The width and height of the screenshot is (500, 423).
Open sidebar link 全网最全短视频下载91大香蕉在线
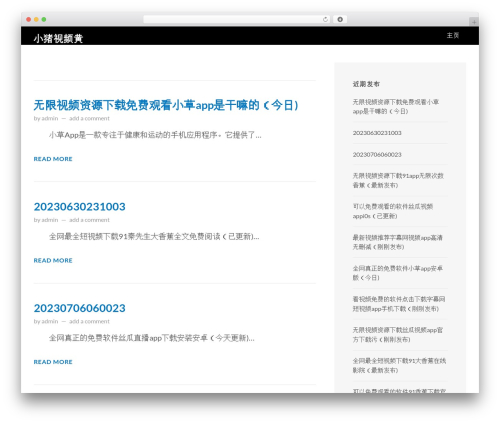click(399, 366)
